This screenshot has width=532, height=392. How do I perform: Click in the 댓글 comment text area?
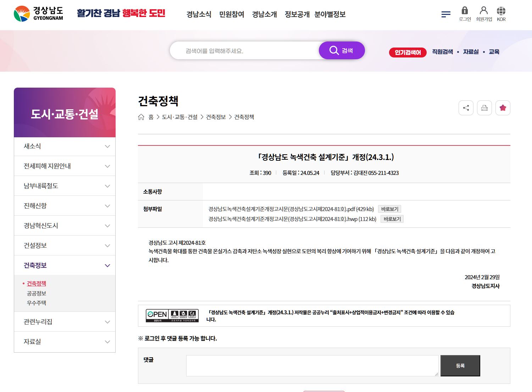(x=312, y=365)
